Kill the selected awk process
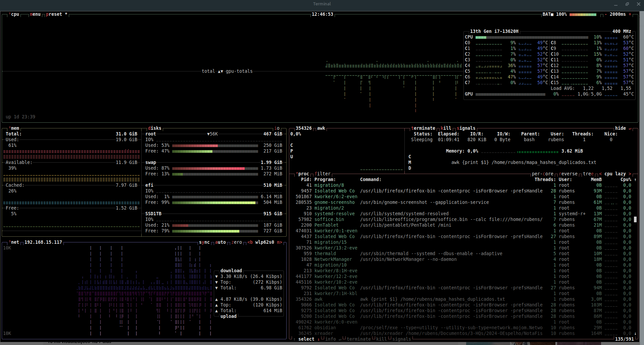The height and width of the screenshot is (345, 644). pyautogui.click(x=446, y=128)
